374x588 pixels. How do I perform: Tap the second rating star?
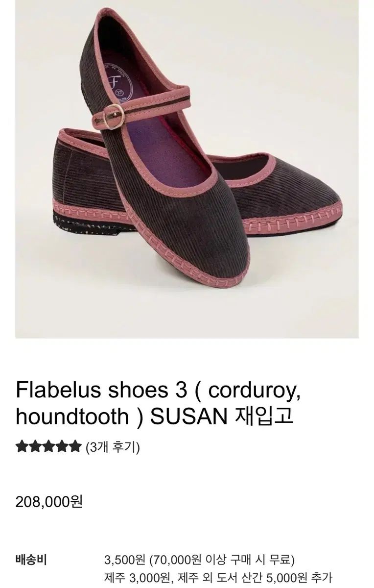coord(35,446)
